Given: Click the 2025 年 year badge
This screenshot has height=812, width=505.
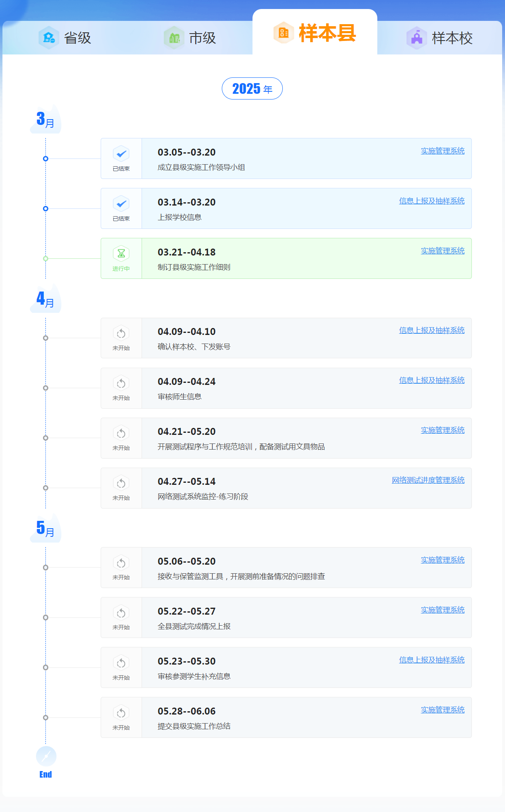Looking at the screenshot, I should point(252,88).
